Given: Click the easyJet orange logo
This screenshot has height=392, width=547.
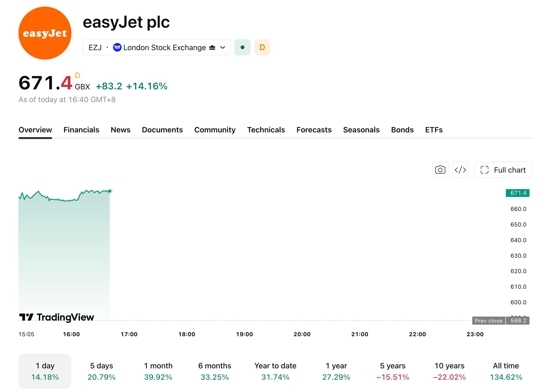Looking at the screenshot, I should point(45,33).
